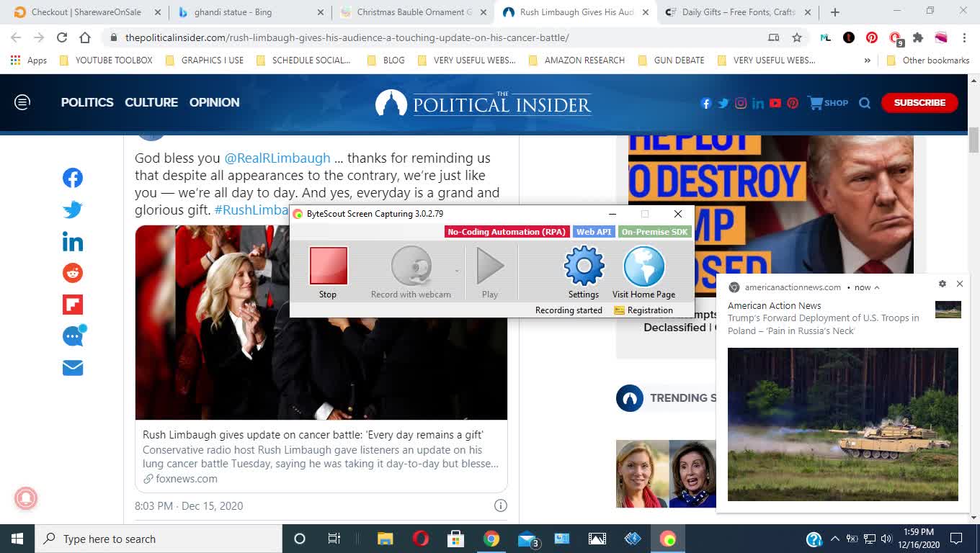Go to browser home page
This screenshot has width=980, height=553.
click(x=85, y=37)
